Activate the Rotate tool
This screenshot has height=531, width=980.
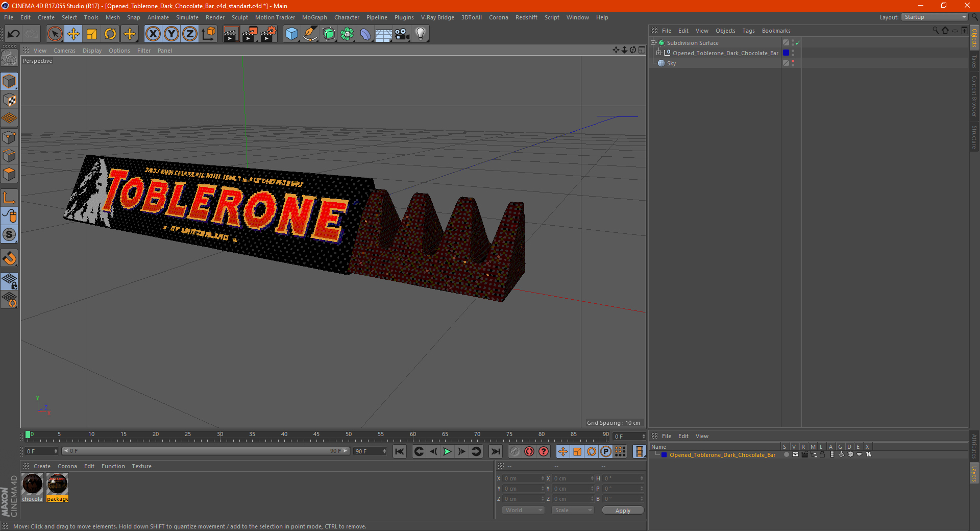click(110, 34)
